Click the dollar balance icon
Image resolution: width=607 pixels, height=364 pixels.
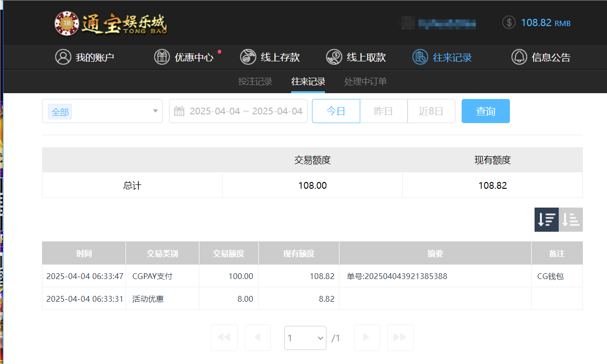coord(508,22)
